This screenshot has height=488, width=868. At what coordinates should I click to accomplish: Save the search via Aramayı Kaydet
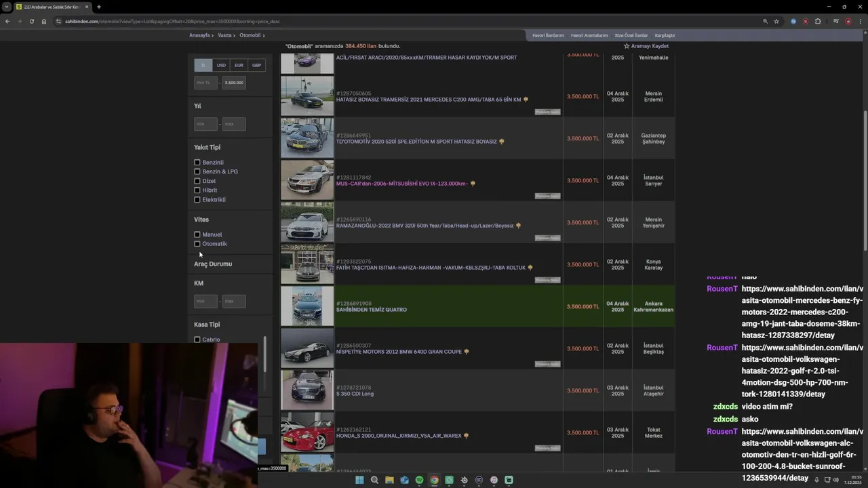[x=650, y=46]
